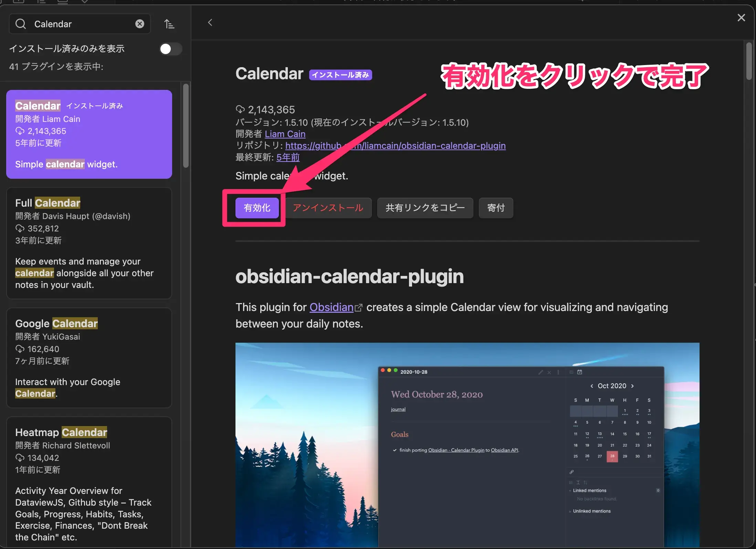Click the magnifier icon in the search box
The image size is (756, 549).
tap(21, 24)
